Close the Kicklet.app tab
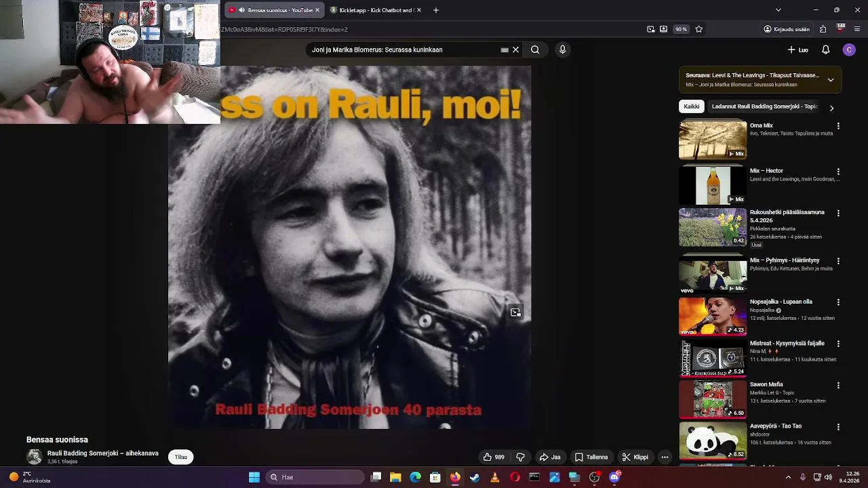 click(418, 10)
